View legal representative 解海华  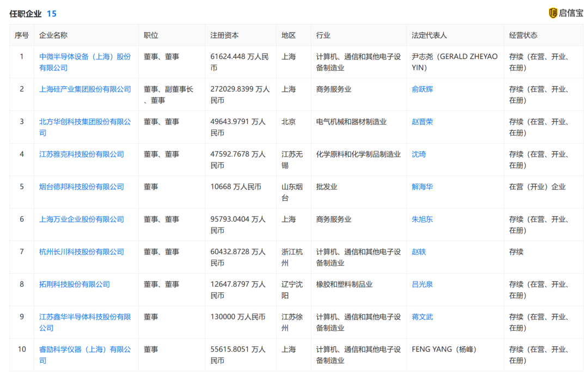[x=422, y=187]
